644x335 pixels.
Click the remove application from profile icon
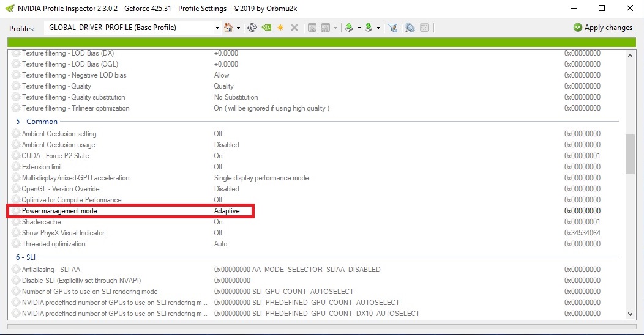pyautogui.click(x=326, y=28)
